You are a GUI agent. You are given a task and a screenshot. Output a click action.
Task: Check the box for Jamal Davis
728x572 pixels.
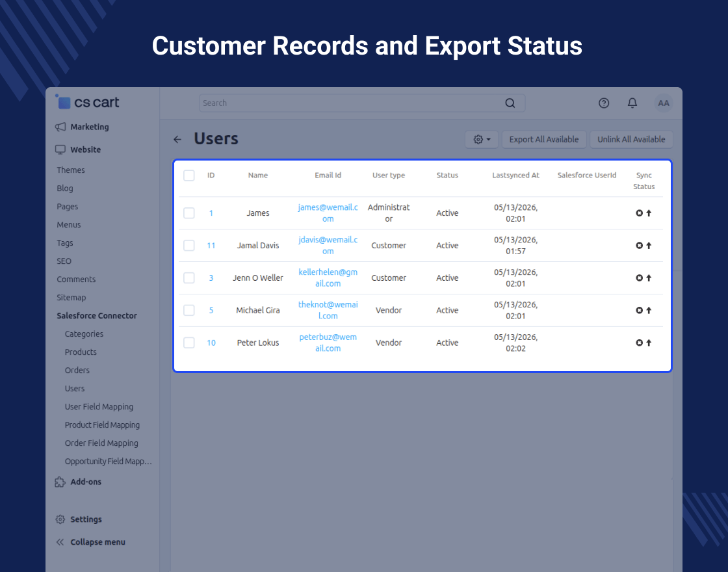[189, 246]
